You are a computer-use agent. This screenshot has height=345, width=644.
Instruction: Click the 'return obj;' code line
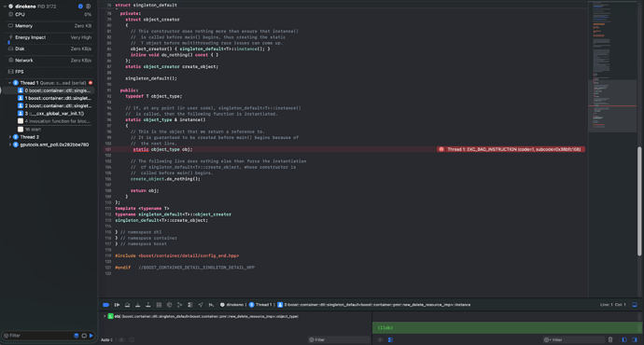coord(145,191)
